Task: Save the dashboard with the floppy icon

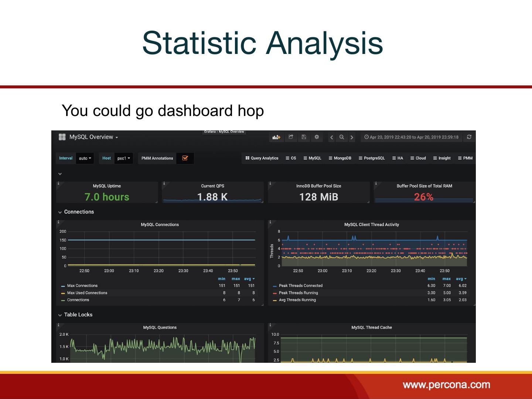Action: pyautogui.click(x=304, y=137)
